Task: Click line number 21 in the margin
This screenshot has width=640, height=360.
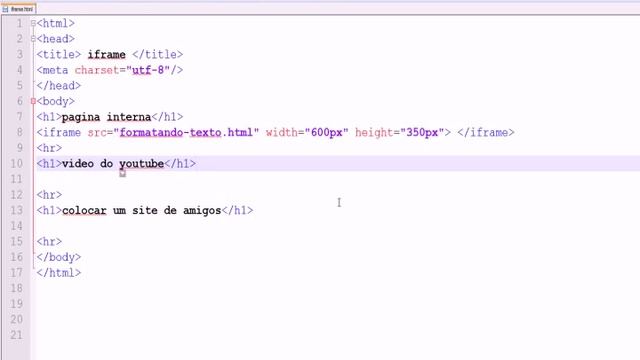Action: pos(16,335)
